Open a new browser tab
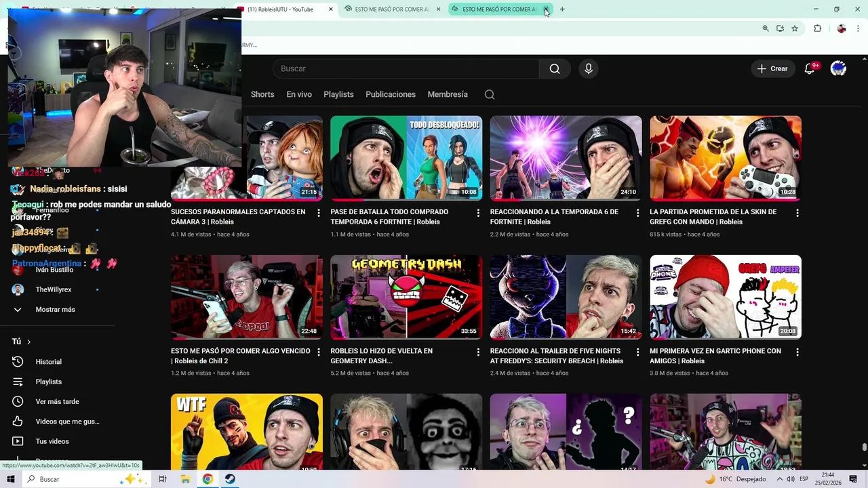Viewport: 868px width, 488px height. (562, 9)
